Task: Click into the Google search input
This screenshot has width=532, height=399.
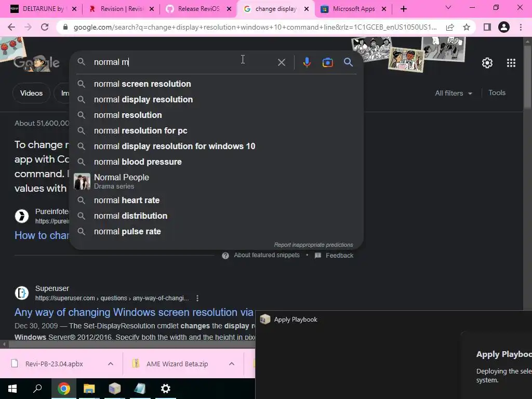Action: coord(183,62)
